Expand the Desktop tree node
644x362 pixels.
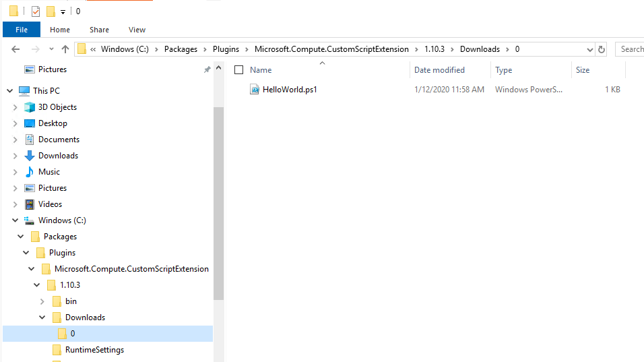point(15,123)
